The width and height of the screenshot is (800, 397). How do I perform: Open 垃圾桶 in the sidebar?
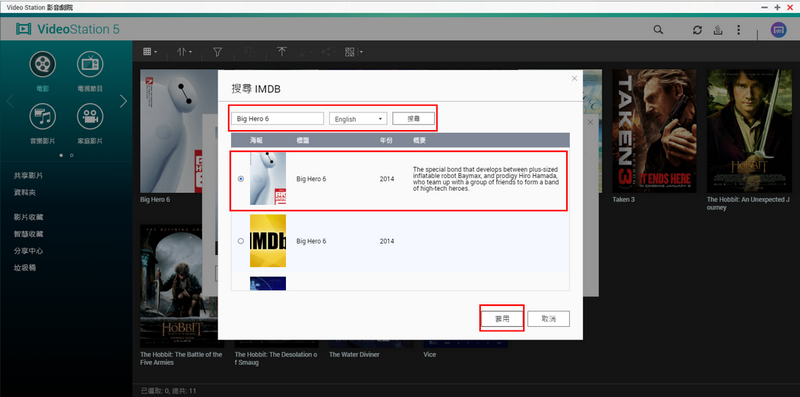25,268
